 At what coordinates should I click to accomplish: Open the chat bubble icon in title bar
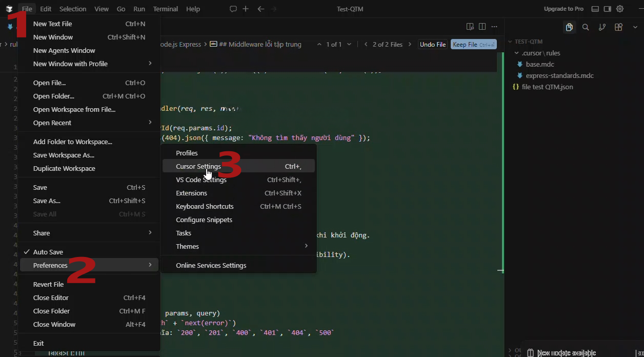point(233,9)
